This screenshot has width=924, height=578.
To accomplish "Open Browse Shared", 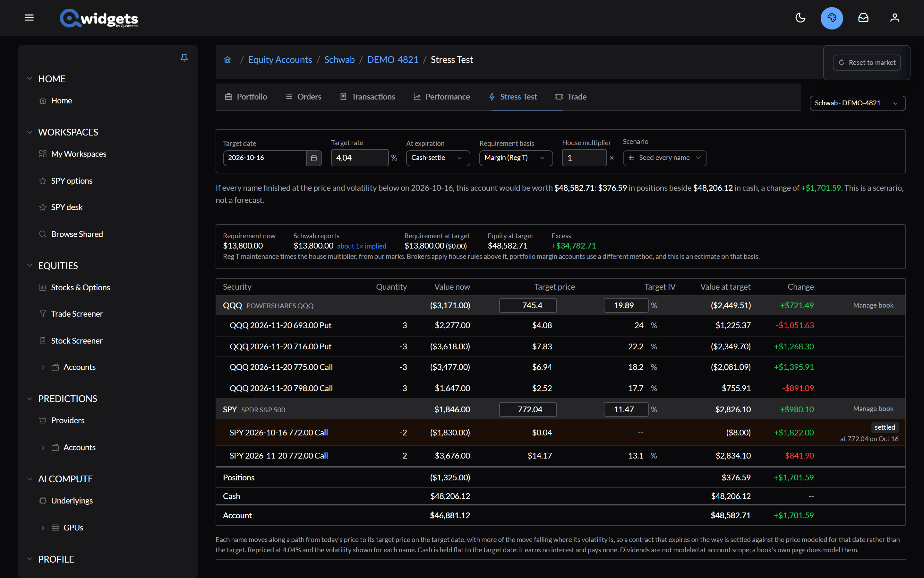I will [x=77, y=234].
